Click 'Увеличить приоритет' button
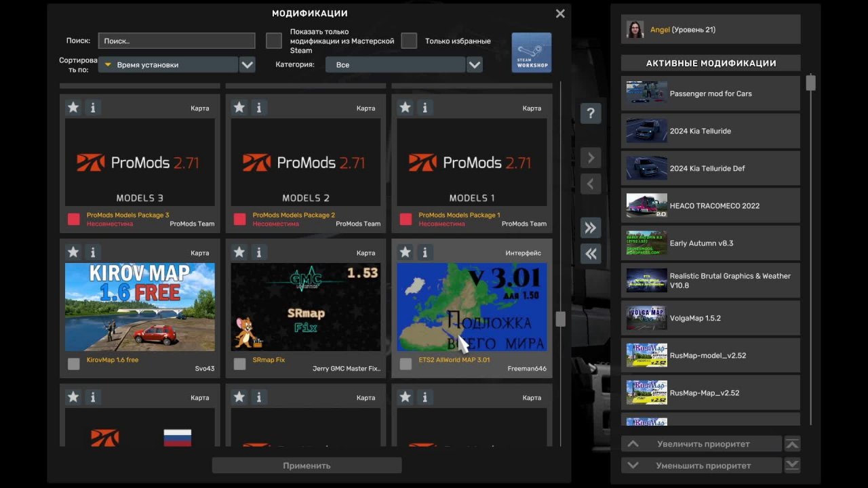Image resolution: width=868 pixels, height=488 pixels. [701, 444]
